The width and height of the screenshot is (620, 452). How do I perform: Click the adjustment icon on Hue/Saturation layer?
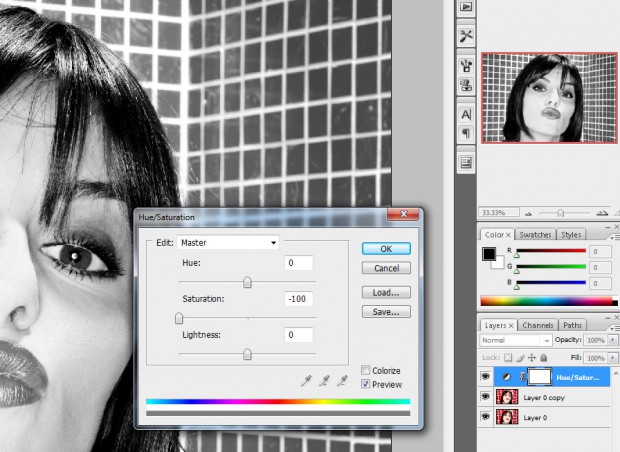pyautogui.click(x=507, y=377)
